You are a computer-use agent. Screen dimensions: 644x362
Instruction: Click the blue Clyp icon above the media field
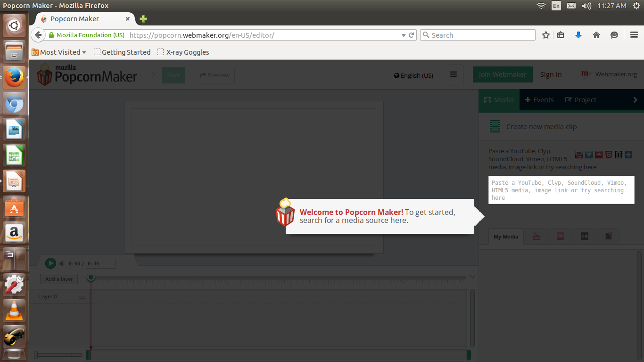click(628, 155)
